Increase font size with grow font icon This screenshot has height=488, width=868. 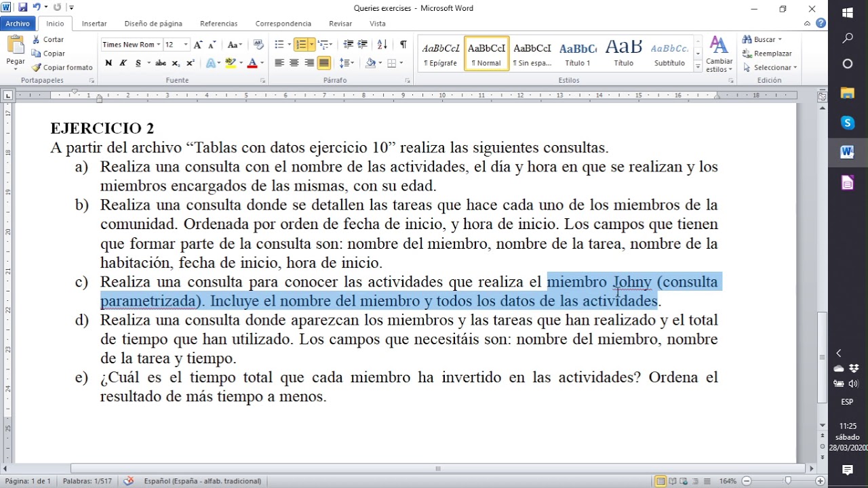click(198, 45)
